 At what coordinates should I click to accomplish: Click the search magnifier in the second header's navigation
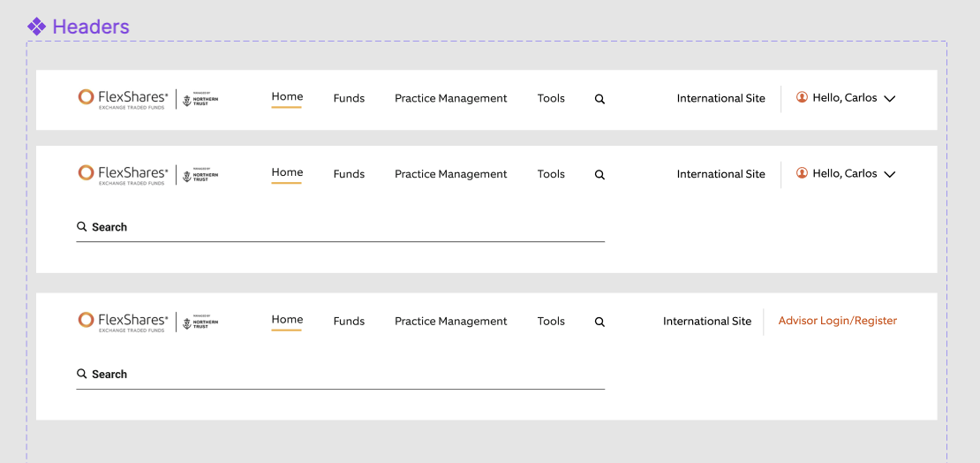click(x=599, y=175)
